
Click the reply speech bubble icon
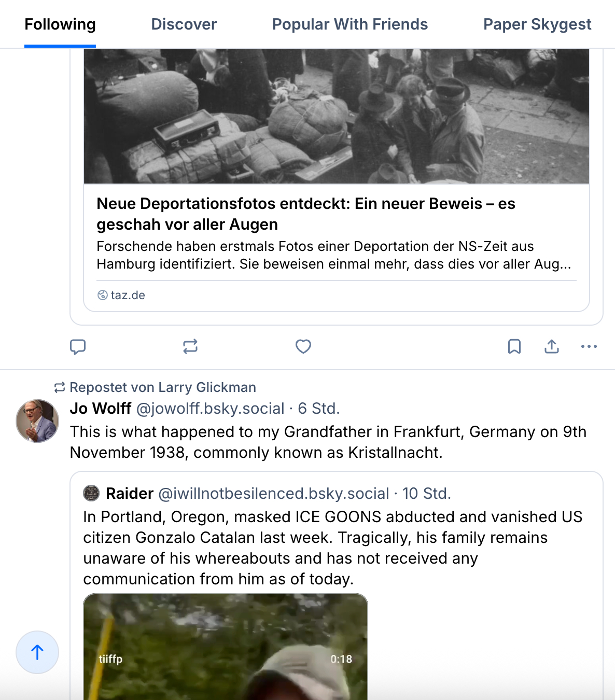click(78, 346)
